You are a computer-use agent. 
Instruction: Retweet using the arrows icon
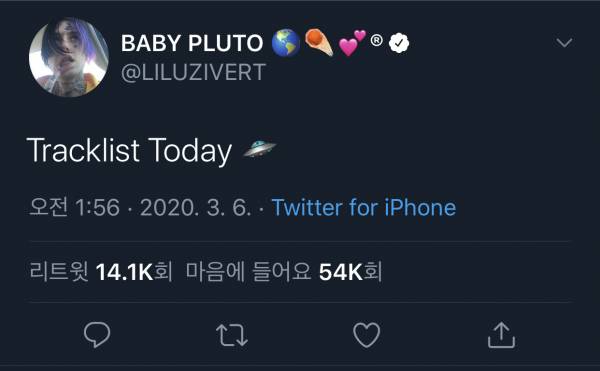point(232,335)
